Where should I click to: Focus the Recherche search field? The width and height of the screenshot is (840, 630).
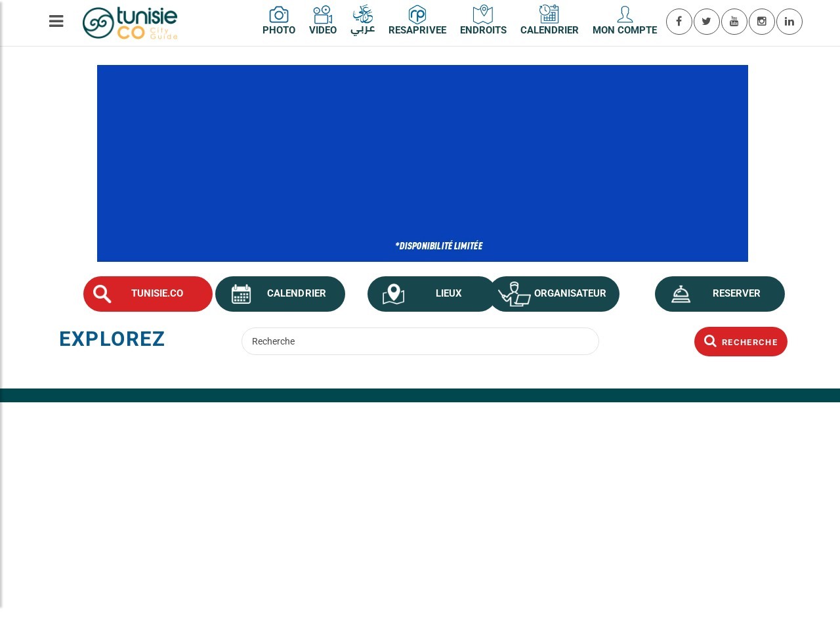420,341
